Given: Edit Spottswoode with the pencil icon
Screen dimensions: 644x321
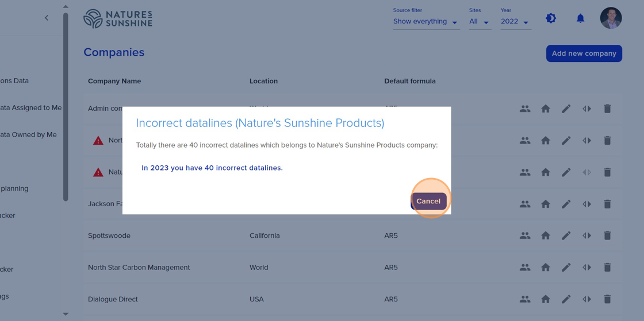Looking at the screenshot, I should pyautogui.click(x=566, y=236).
